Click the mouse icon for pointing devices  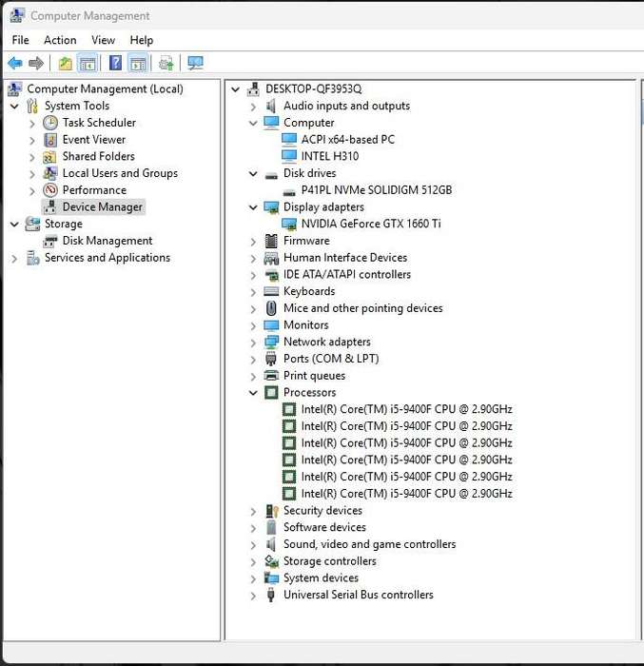point(271,308)
